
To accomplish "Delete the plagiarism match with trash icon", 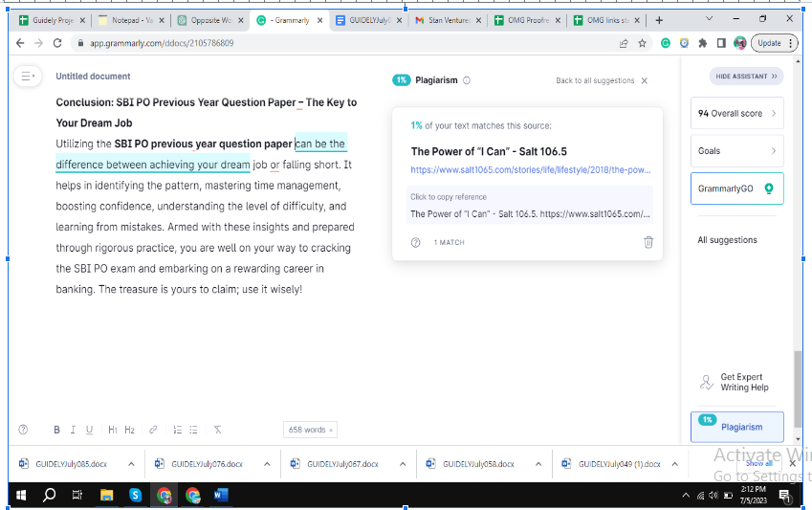I will pyautogui.click(x=648, y=242).
